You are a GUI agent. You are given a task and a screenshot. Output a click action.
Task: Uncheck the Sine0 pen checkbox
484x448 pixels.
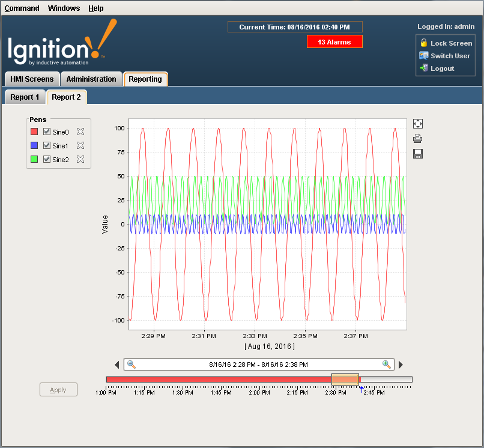(x=46, y=132)
